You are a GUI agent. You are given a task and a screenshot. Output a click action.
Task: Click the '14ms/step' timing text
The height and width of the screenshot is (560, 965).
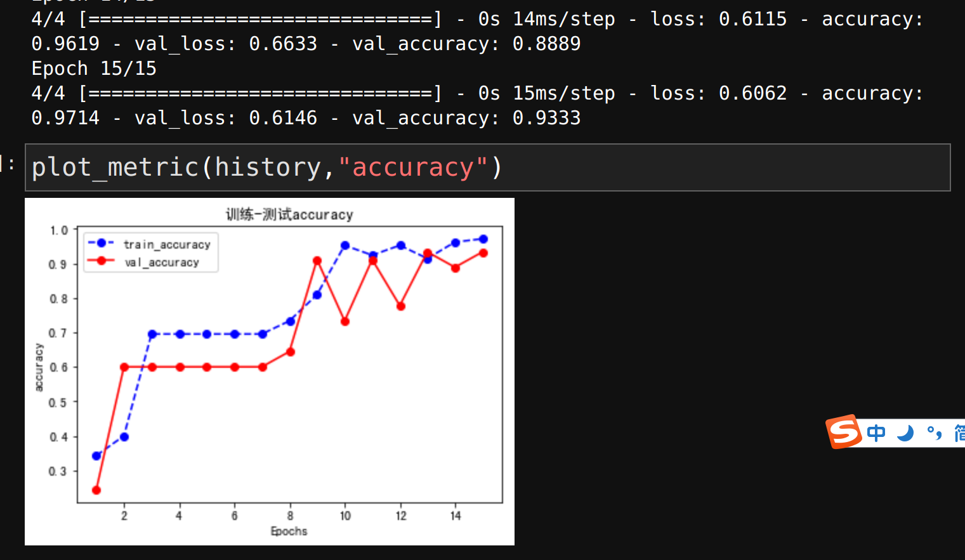564,19
